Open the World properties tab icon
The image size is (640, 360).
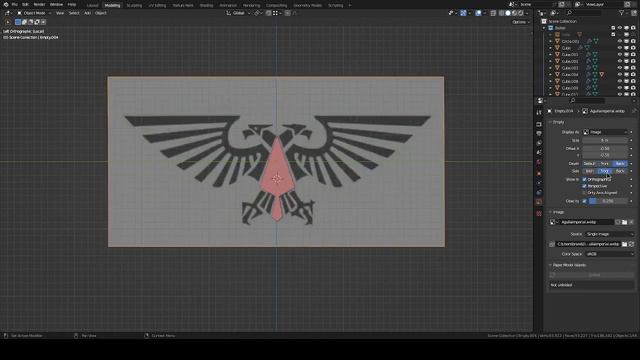pos(539,162)
